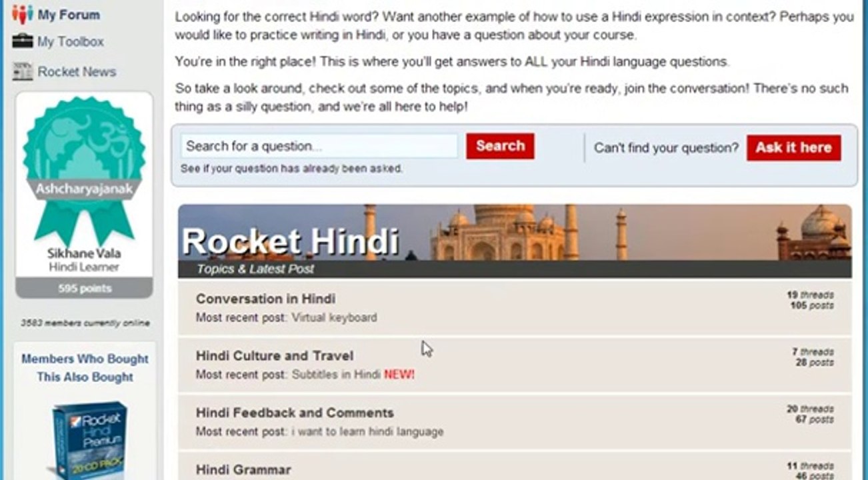Click the 7 threads count text
This screenshot has height=480, width=868.
[x=813, y=351]
